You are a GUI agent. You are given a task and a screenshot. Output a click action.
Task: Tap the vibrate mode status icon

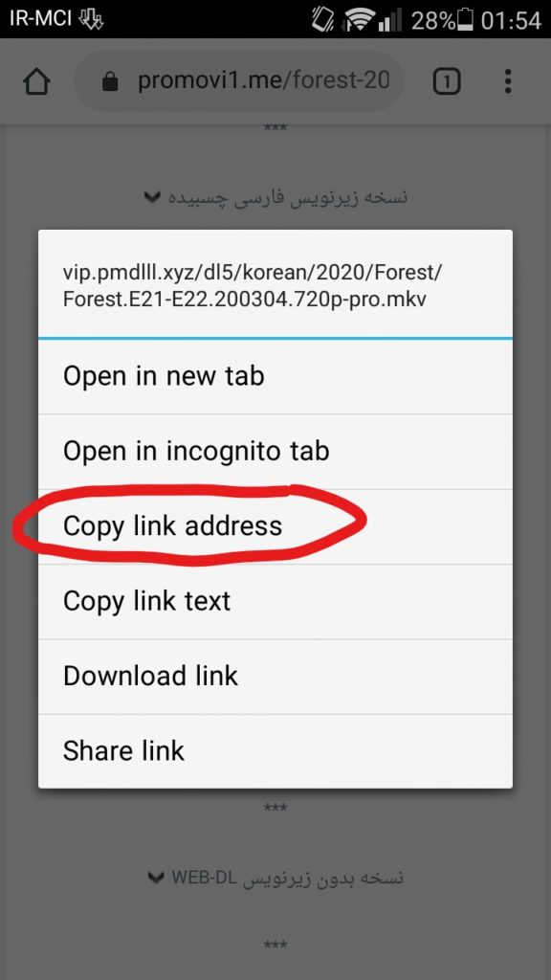[323, 21]
